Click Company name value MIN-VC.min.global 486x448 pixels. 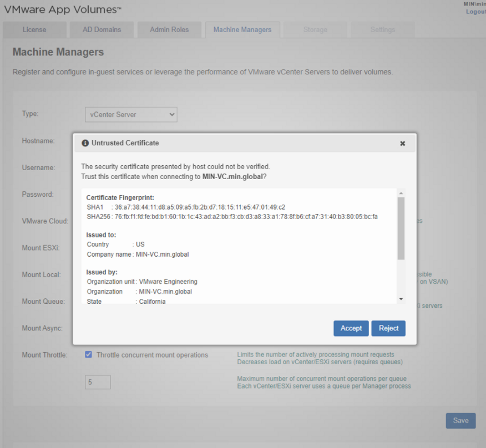tap(162, 254)
